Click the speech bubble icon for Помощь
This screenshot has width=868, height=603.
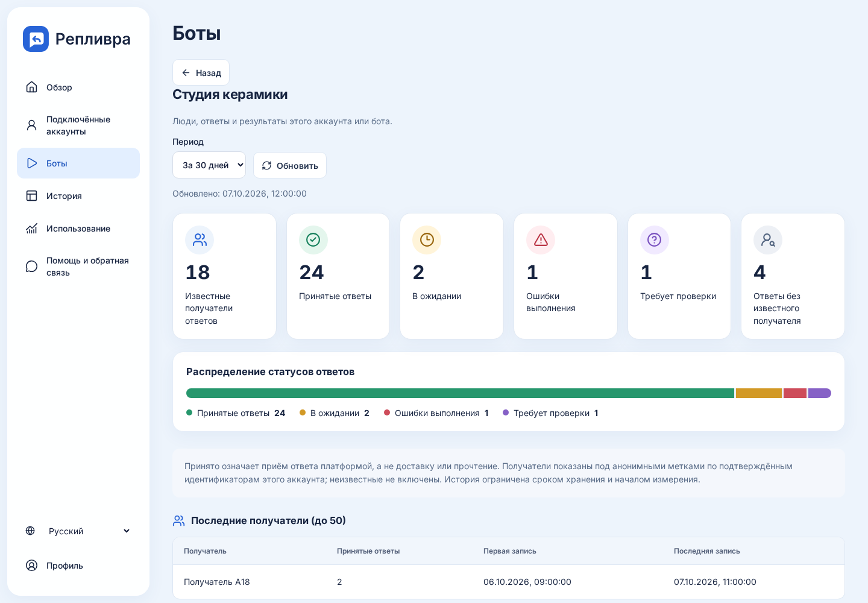tap(32, 267)
